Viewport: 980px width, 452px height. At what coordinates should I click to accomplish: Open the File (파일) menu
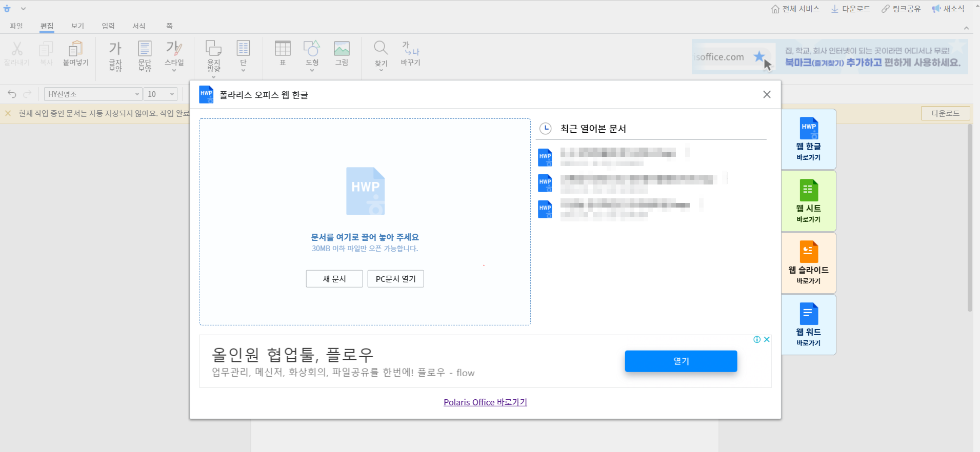(16, 26)
